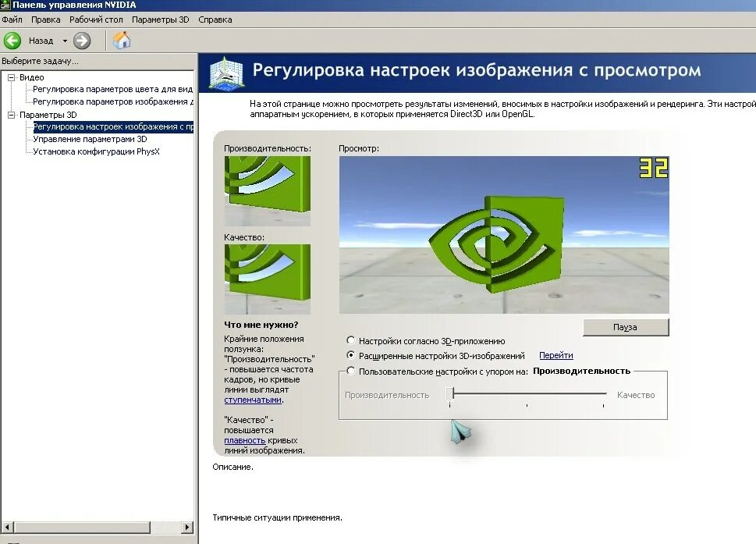
Task: Click the Forward navigation arrow
Action: (80, 40)
